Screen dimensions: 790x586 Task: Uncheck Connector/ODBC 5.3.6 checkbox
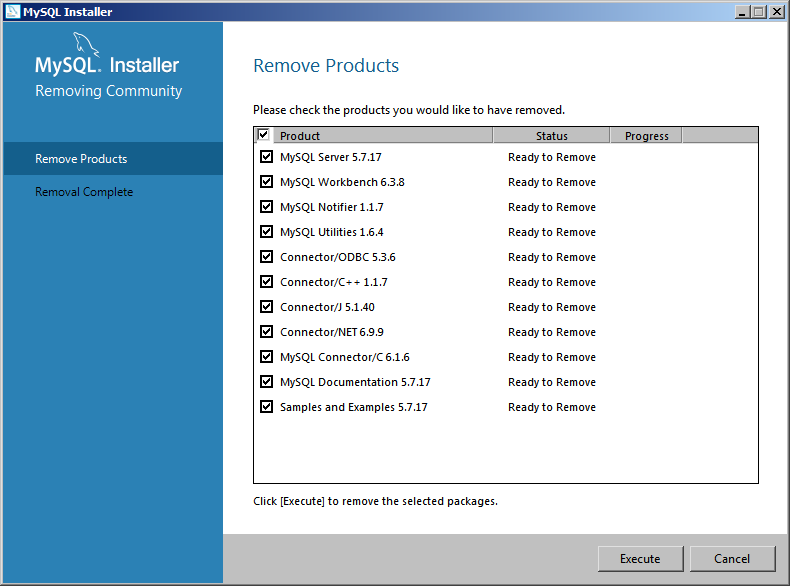click(267, 257)
